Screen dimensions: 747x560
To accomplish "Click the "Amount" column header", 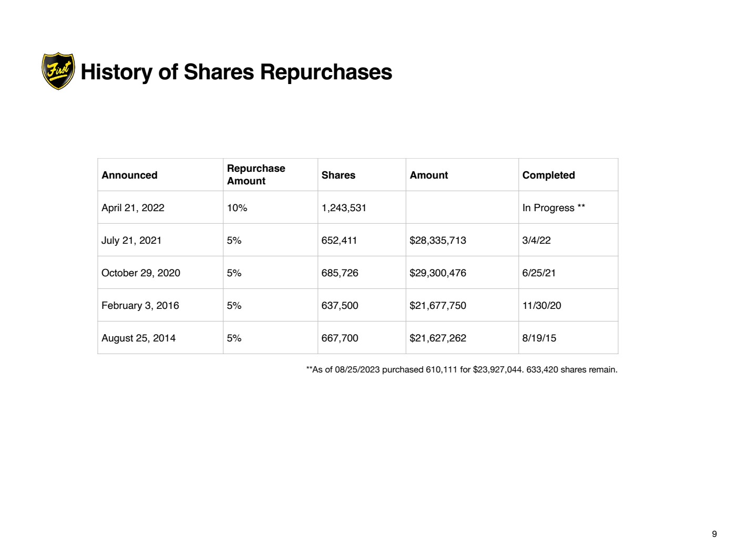I will click(429, 175).
